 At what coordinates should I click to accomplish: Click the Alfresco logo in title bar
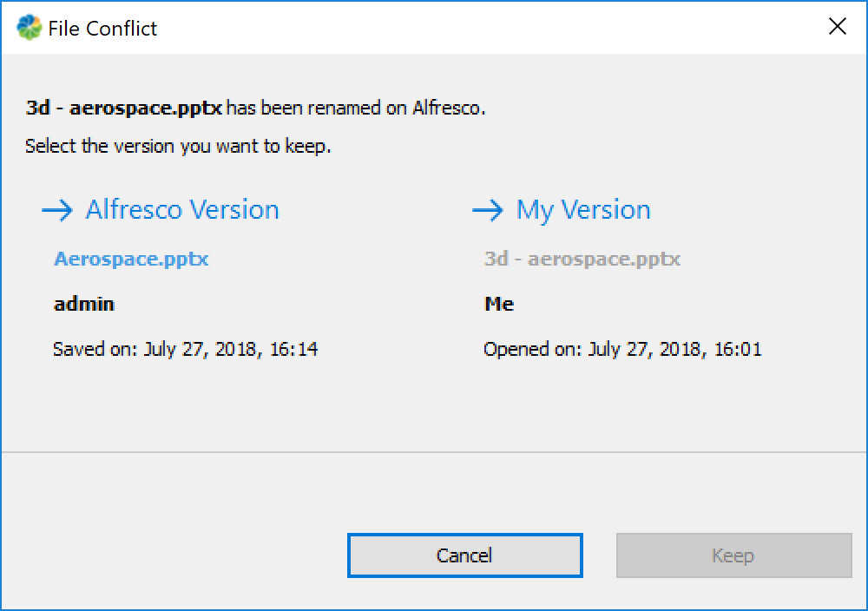(x=29, y=28)
